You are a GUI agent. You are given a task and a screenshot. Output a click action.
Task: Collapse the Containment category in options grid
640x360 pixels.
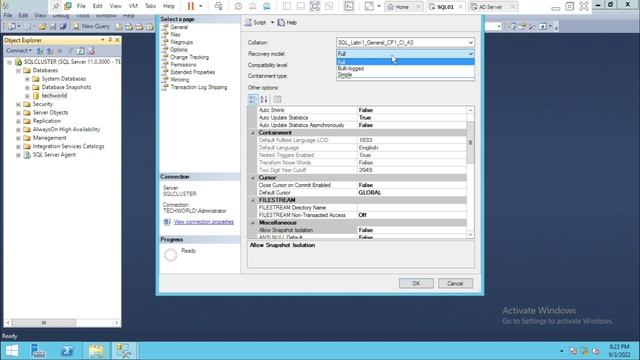[x=253, y=133]
